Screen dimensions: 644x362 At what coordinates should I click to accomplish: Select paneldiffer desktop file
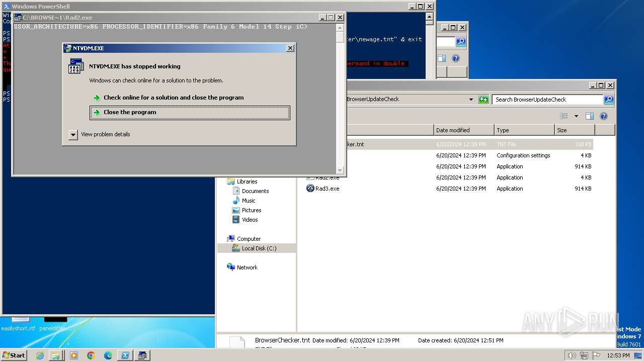(55, 324)
